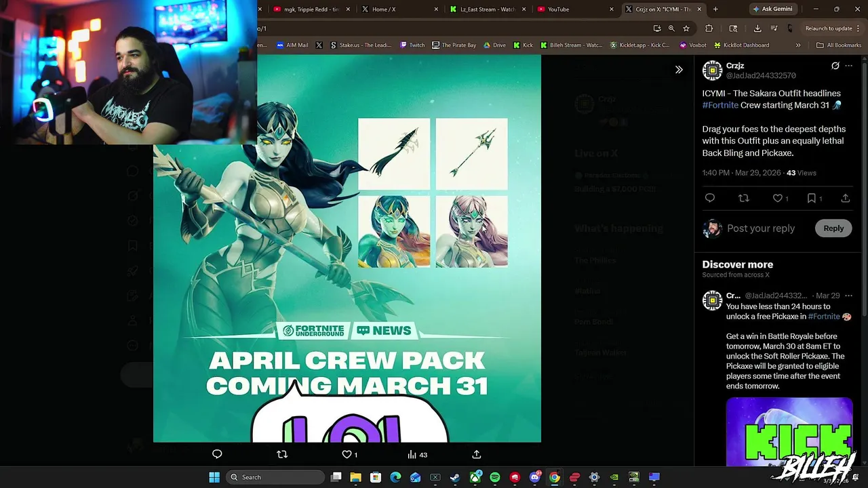The width and height of the screenshot is (868, 488).
Task: Like heart icon below the tweet image
Action: click(347, 454)
